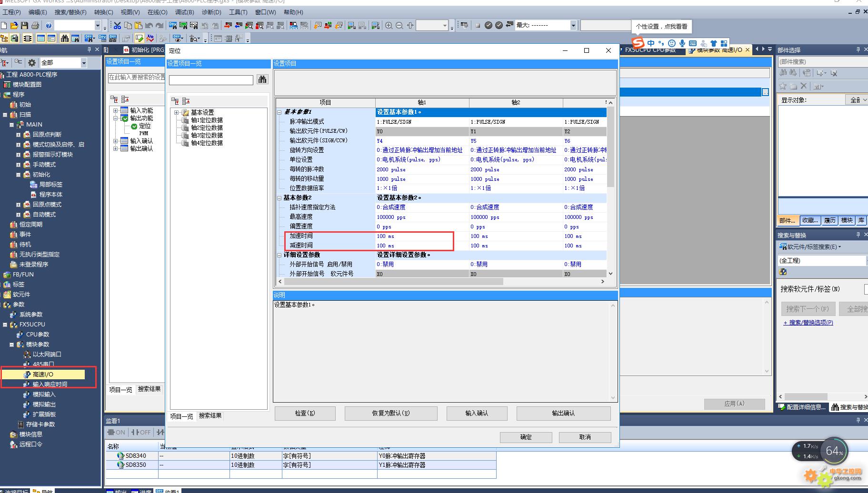868x493 pixels.
Task: Click the Zoom in magnifier icon
Action: [389, 25]
